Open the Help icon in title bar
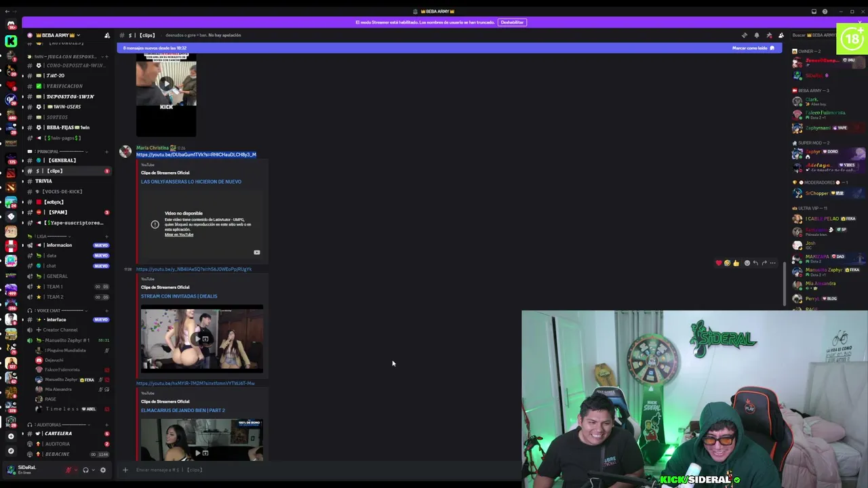The height and width of the screenshot is (488, 868). click(825, 12)
